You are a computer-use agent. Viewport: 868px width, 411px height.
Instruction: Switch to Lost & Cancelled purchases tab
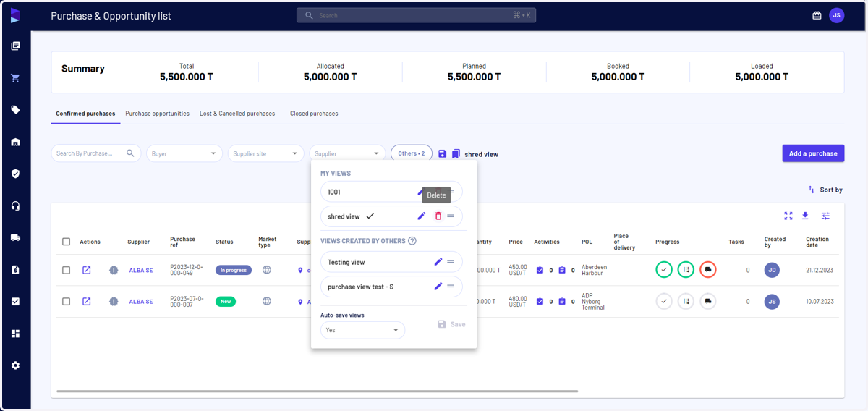(x=237, y=114)
